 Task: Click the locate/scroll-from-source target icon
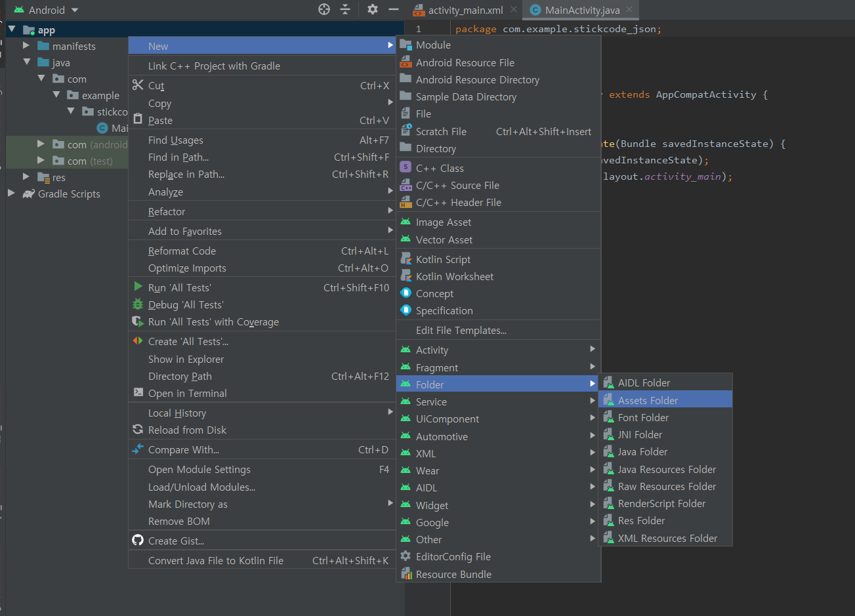click(x=323, y=9)
